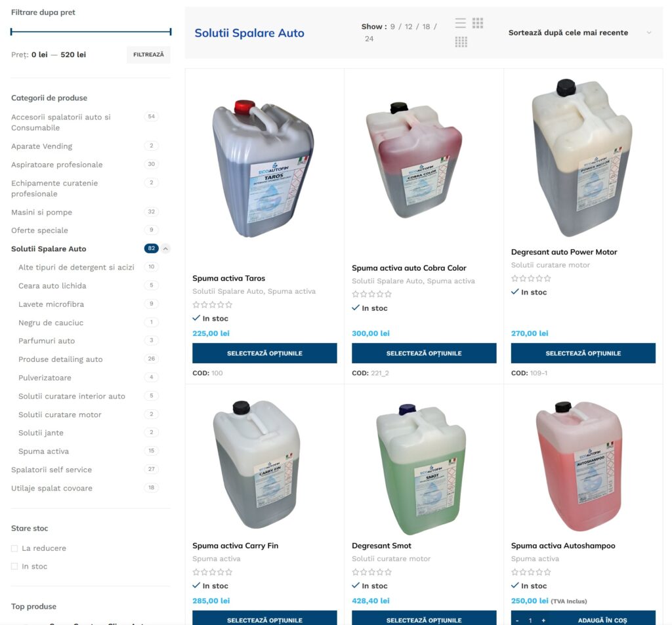Open the Aspiratoare profesionale category

click(x=57, y=165)
